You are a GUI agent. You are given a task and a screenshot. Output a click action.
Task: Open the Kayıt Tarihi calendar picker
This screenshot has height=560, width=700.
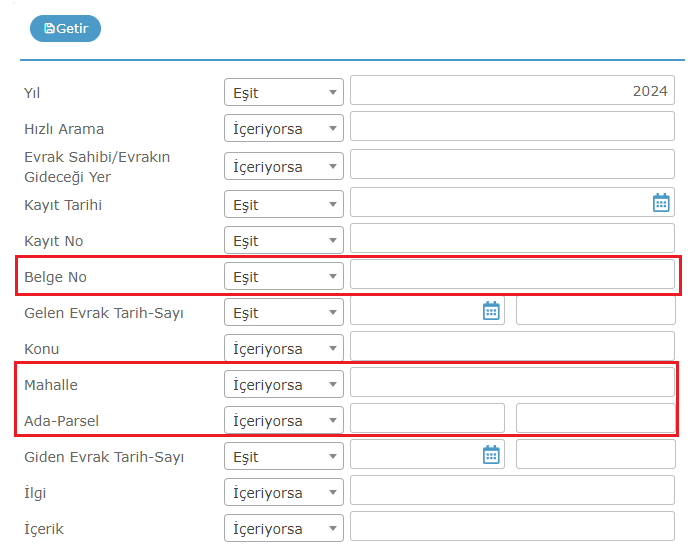click(661, 203)
